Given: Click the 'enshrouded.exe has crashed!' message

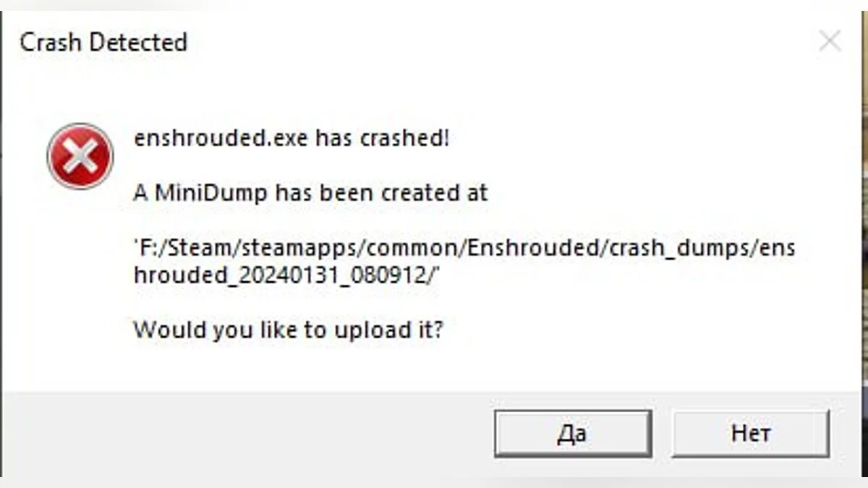Looking at the screenshot, I should 292,138.
